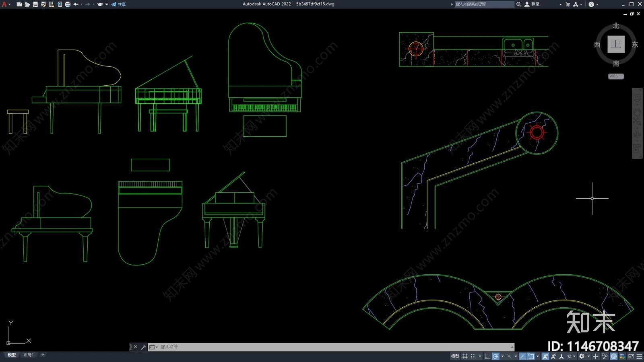644x362 pixels.
Task: Open the Autodesk App Store cart icon
Action: click(568, 4)
